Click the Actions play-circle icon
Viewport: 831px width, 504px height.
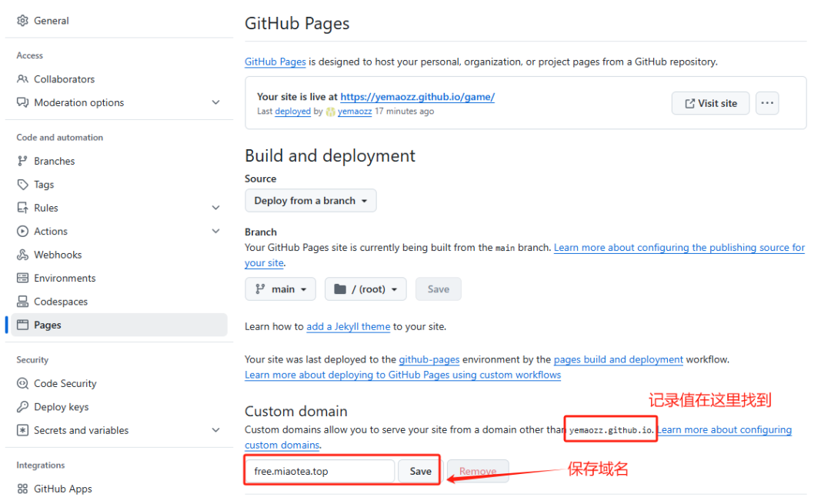pos(22,231)
